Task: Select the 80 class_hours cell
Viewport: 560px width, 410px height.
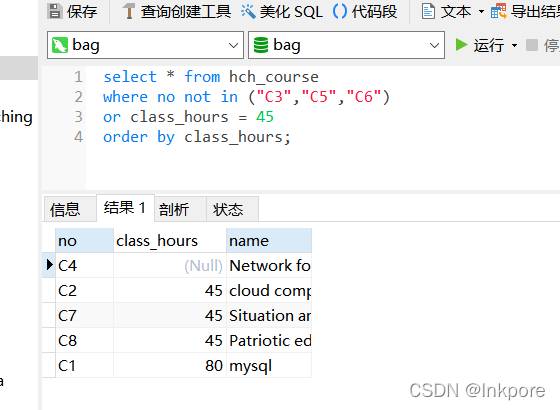Action: point(170,365)
